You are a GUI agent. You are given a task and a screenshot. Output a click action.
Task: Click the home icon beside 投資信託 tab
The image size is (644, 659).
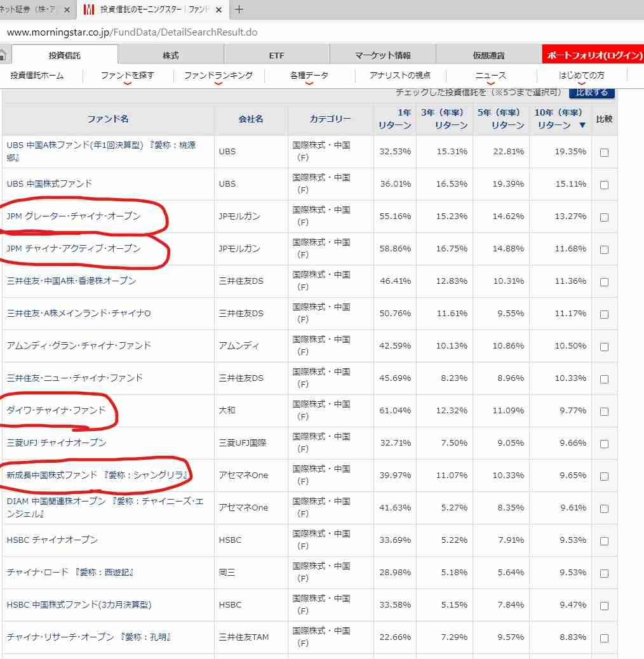coord(3,55)
